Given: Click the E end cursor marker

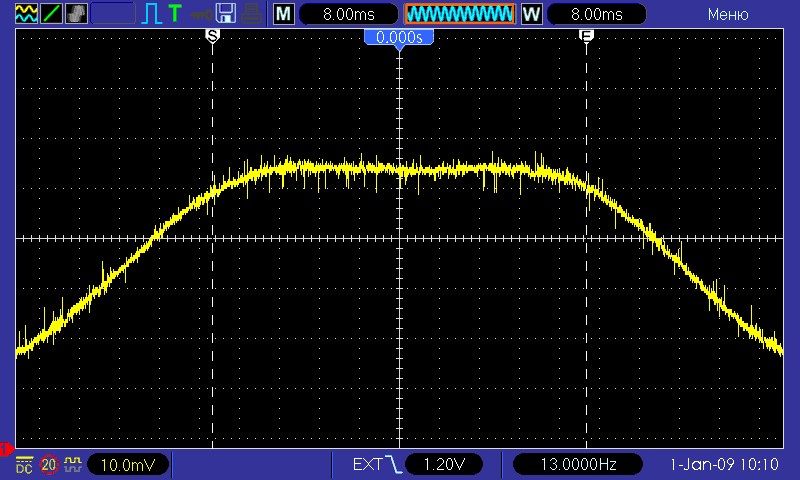Looking at the screenshot, I should point(586,36).
